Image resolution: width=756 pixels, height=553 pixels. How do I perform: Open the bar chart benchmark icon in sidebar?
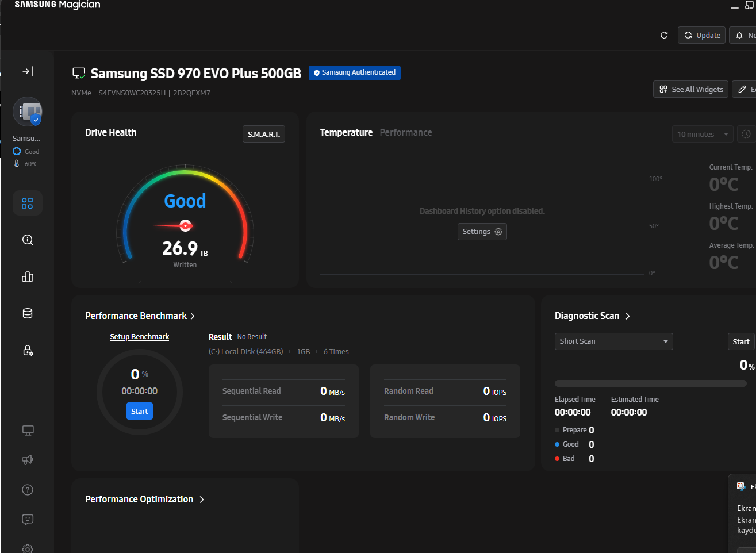[28, 276]
